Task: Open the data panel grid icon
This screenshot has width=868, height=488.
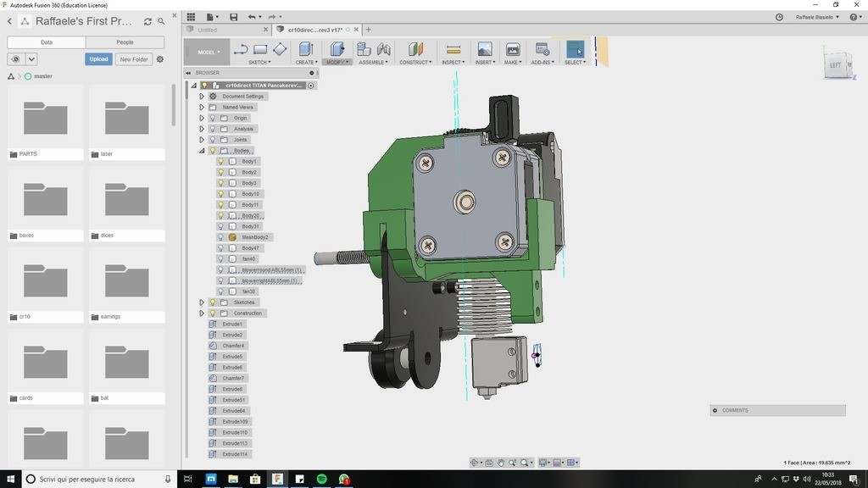Action: (191, 17)
